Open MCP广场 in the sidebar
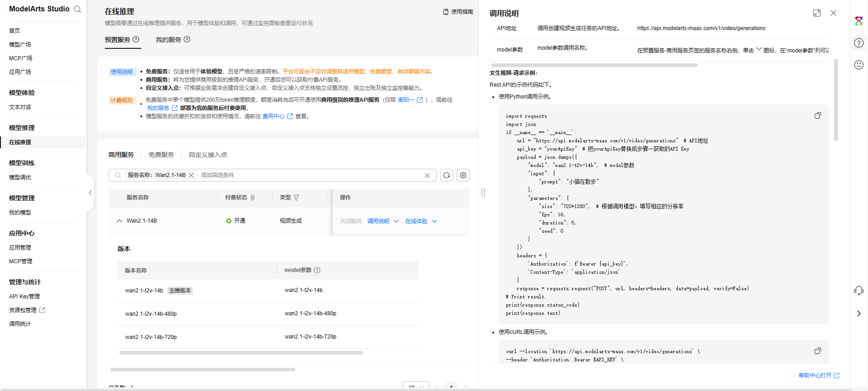868x391 pixels. [21, 58]
